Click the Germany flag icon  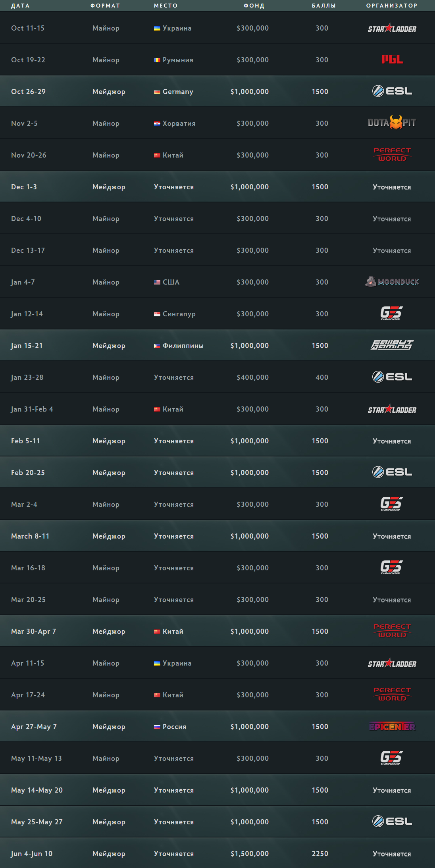[157, 92]
